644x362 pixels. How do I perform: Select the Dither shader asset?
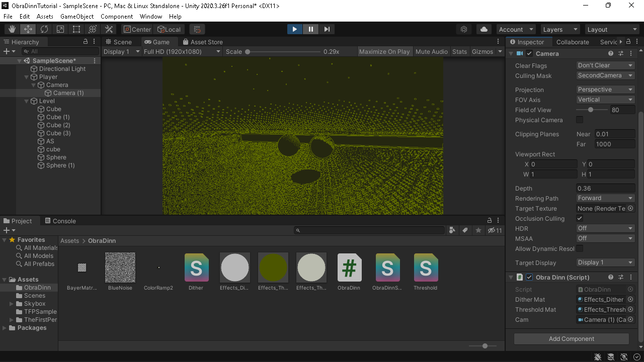click(196, 272)
